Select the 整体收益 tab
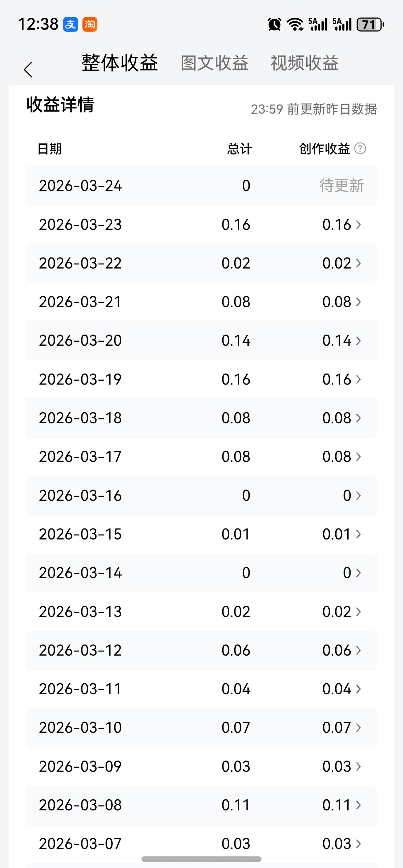 (x=120, y=63)
